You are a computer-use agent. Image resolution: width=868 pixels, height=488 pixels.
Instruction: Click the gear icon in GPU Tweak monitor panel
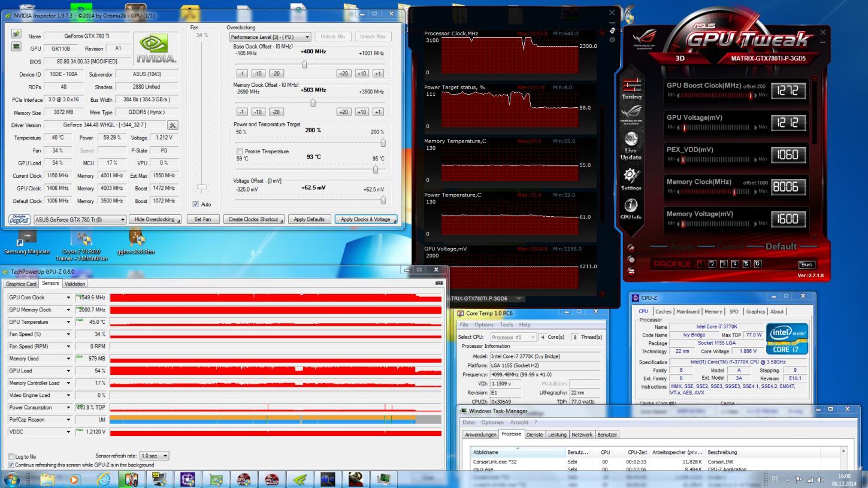point(612,40)
